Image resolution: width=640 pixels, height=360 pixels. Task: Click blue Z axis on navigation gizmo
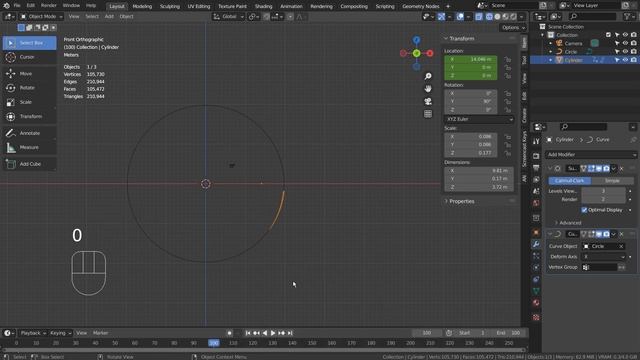[x=416, y=40]
